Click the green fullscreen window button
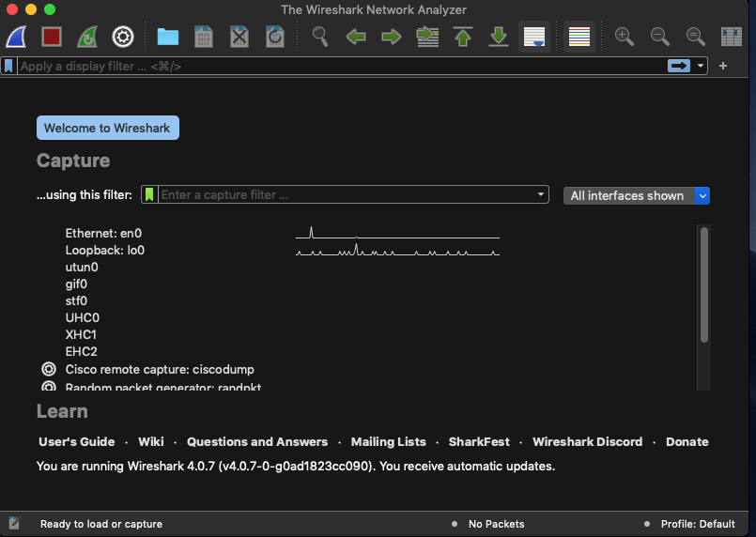Screen dimensions: 756x537 coord(50,9)
